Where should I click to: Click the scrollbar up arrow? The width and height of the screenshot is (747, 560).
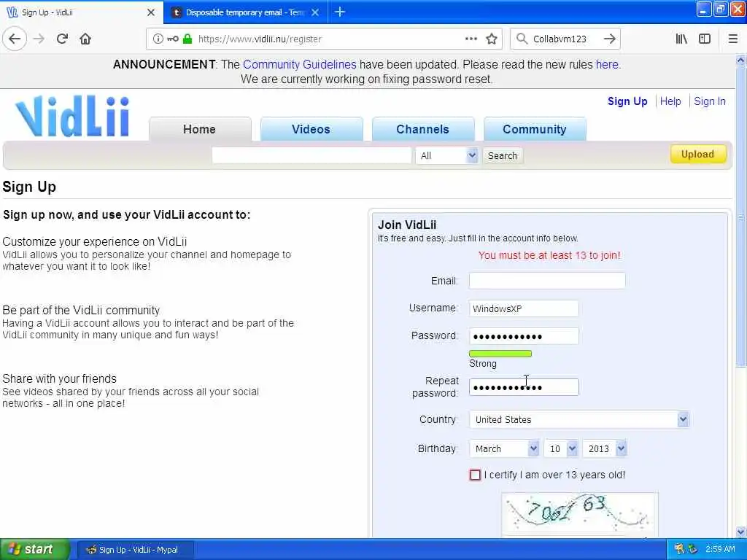tap(740, 60)
